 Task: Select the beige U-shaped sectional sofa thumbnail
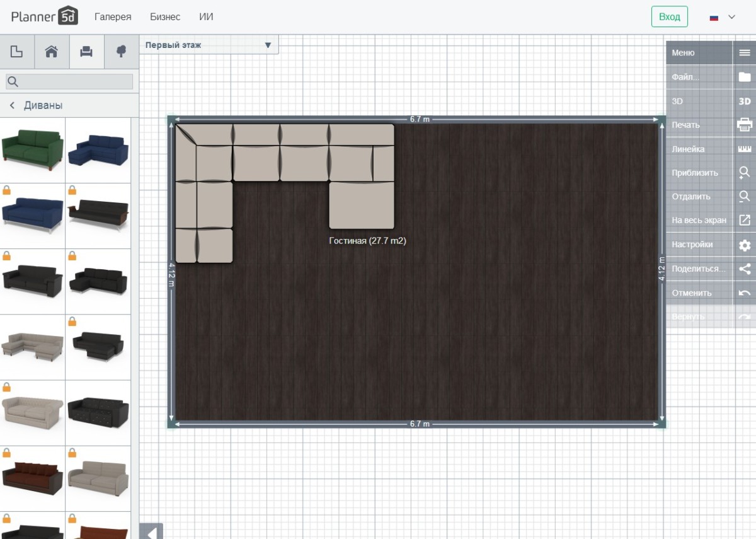click(33, 347)
